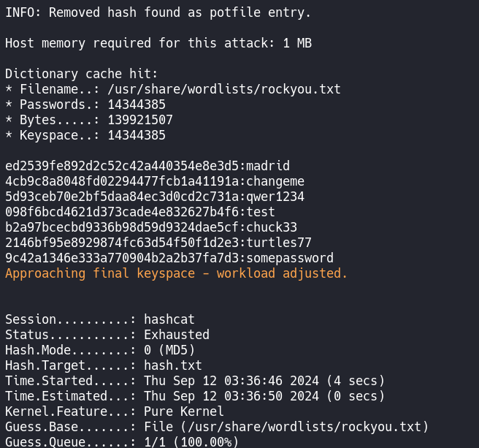Screen dimensions: 479x448
Task: Click the cracked password 'qwer1234'
Action: [x=275, y=197]
